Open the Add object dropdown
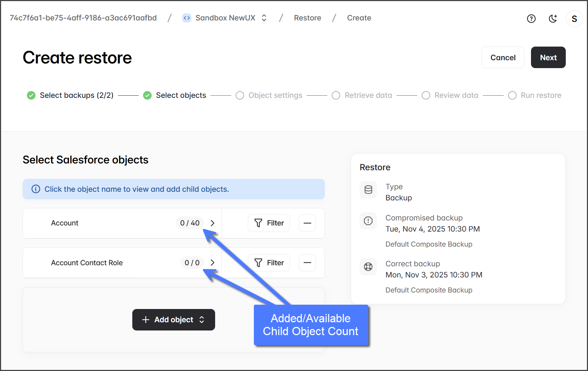 click(174, 320)
